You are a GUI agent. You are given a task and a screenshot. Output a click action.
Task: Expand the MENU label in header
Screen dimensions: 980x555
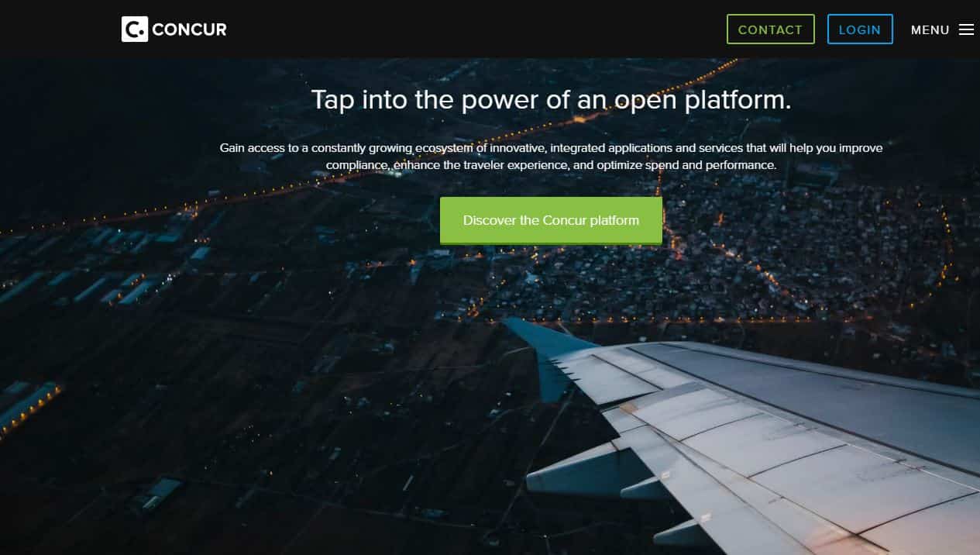[x=930, y=30]
